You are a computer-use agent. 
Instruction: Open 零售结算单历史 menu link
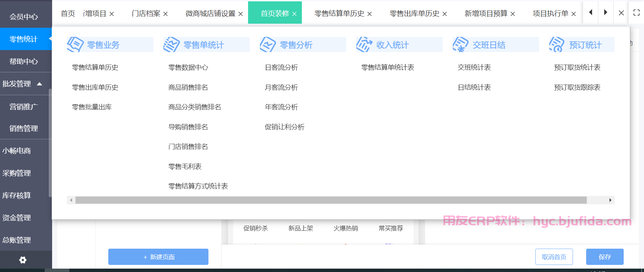tap(95, 67)
